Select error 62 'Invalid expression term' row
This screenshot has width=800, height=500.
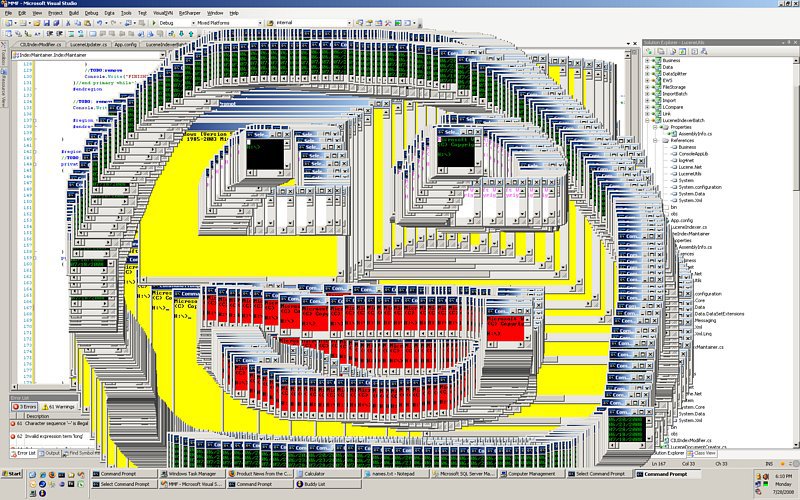coord(48,437)
